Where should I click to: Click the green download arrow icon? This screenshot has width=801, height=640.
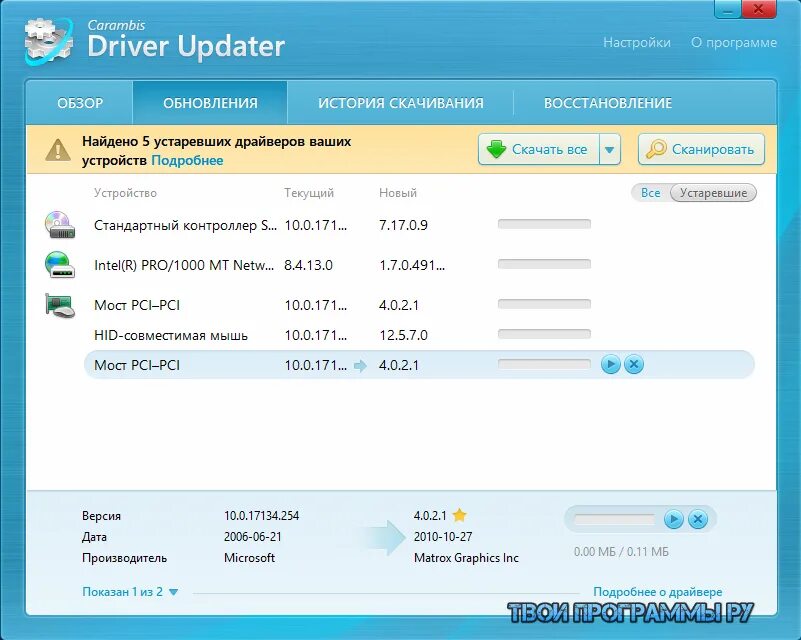[496, 149]
